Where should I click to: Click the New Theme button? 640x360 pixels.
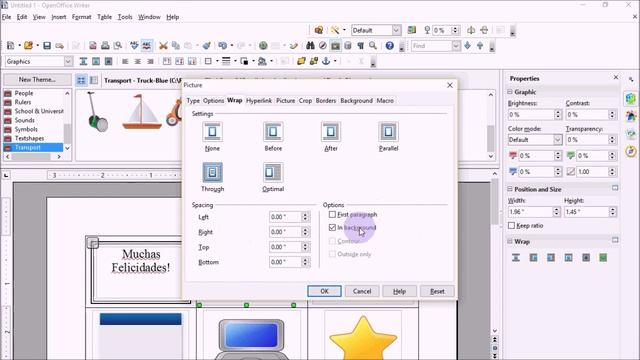point(37,80)
